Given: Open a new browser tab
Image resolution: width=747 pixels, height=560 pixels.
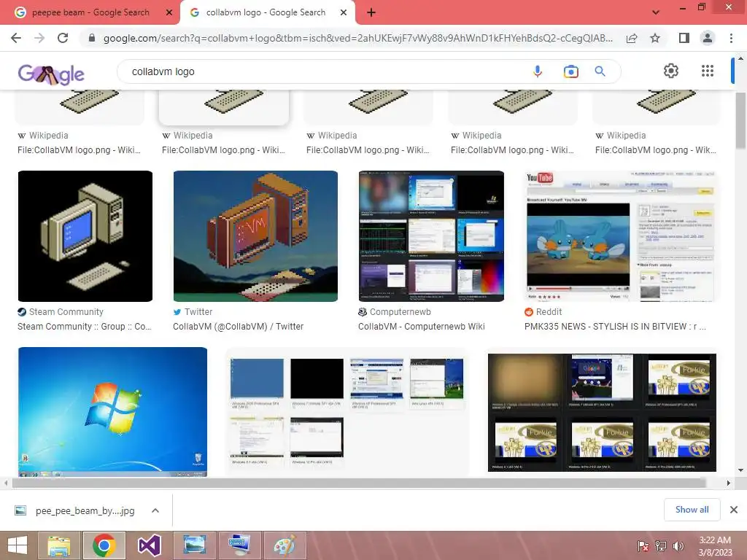Looking at the screenshot, I should pos(371,12).
